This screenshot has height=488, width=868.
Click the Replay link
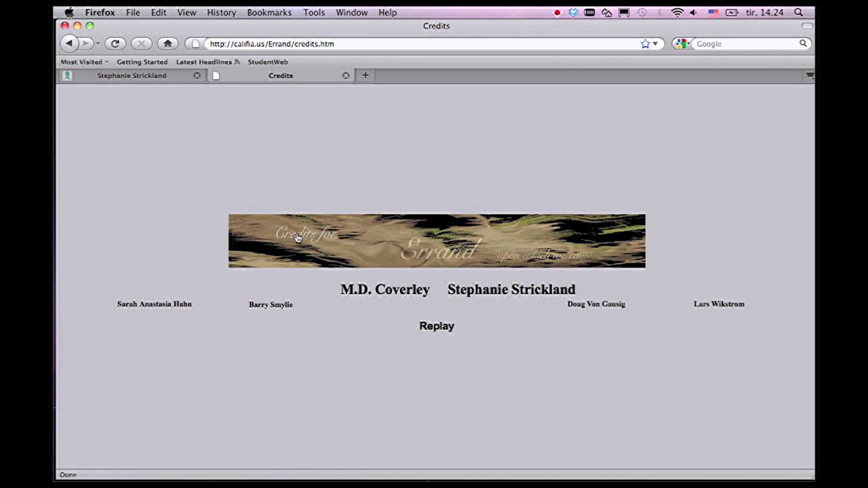437,326
